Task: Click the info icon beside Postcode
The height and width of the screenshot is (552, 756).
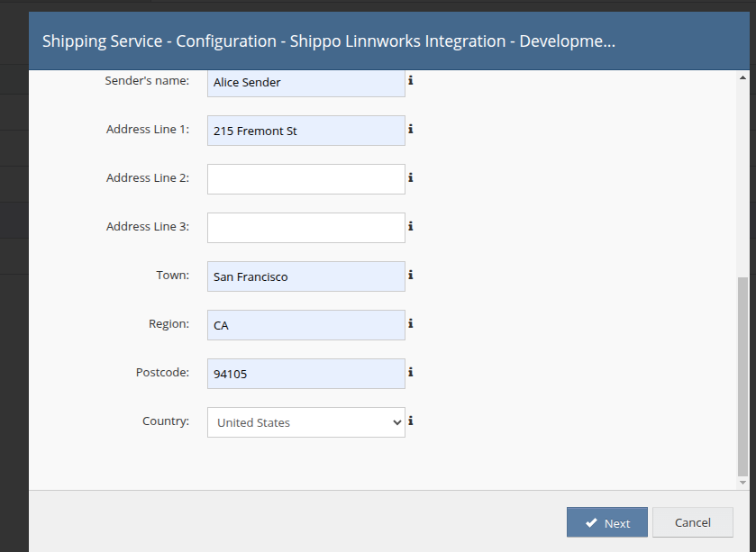Action: [x=410, y=372]
